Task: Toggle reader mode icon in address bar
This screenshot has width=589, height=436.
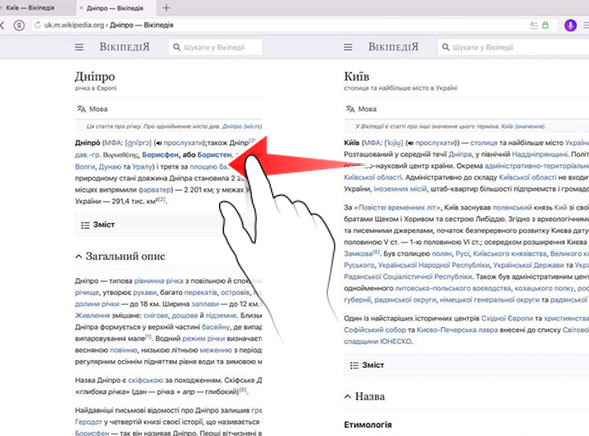Action: point(533,25)
